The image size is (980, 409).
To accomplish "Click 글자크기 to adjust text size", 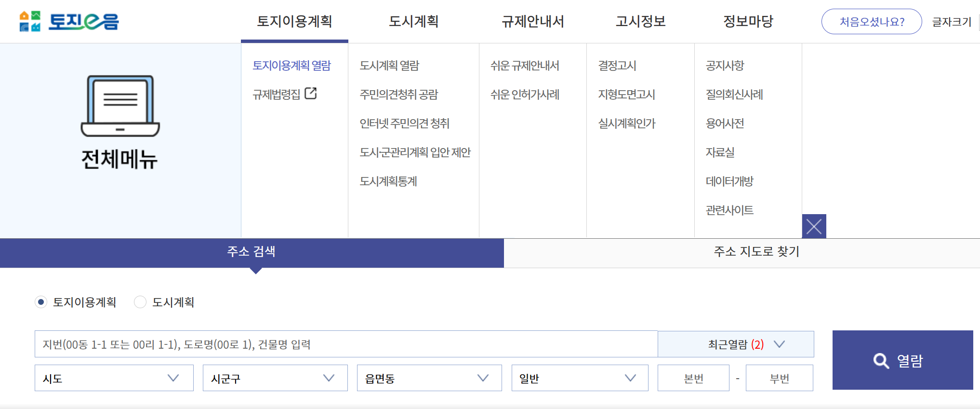I will coord(951,21).
